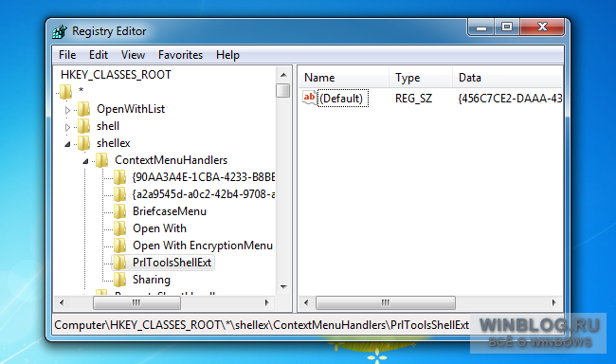Click HKEY_CLASSES_ROOT at top of tree

116,75
